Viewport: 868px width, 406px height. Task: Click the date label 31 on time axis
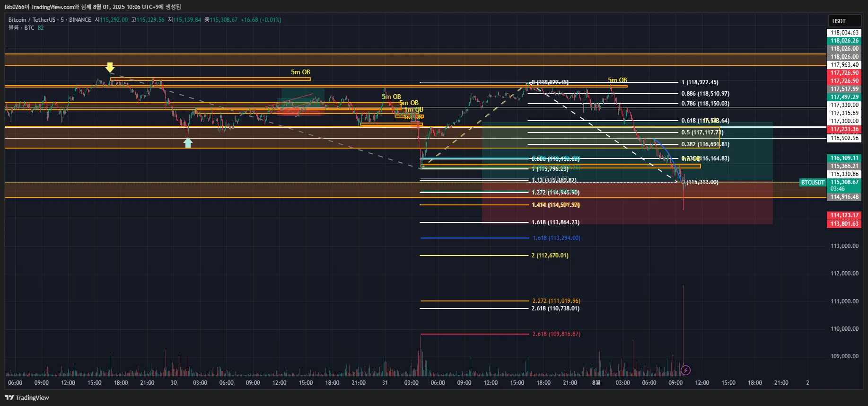pos(385,383)
